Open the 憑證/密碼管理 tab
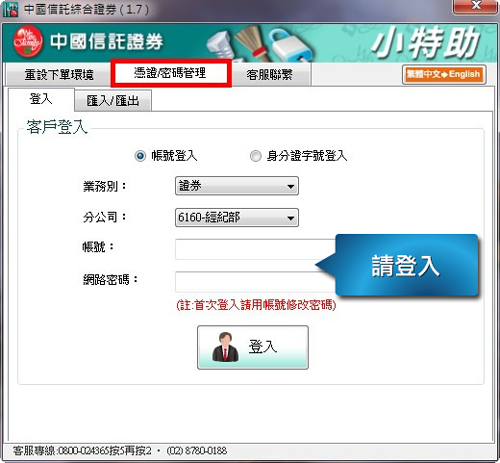This screenshot has width=500, height=463. 171,73
